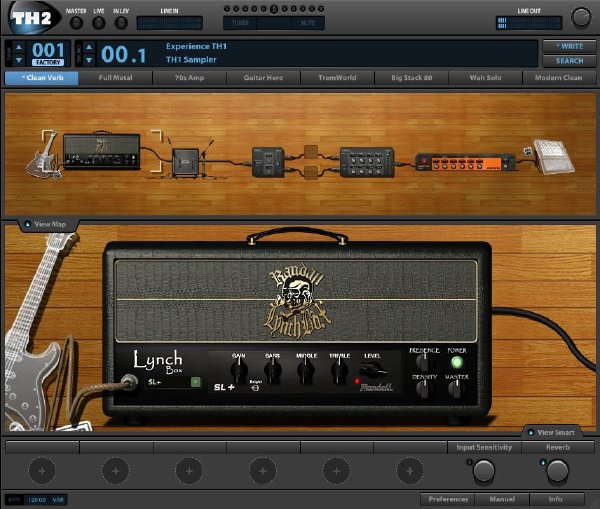The image size is (600, 509).
Task: Select the Clean Verb variation tab
Action: 42,78
